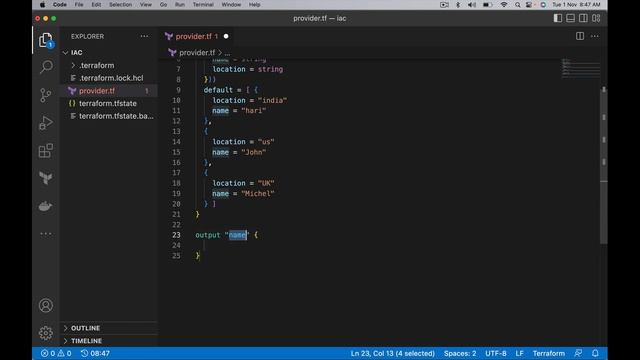Viewport: 640px width, 360px height.
Task: Click the date and time in menu bar
Action: pyautogui.click(x=576, y=4)
